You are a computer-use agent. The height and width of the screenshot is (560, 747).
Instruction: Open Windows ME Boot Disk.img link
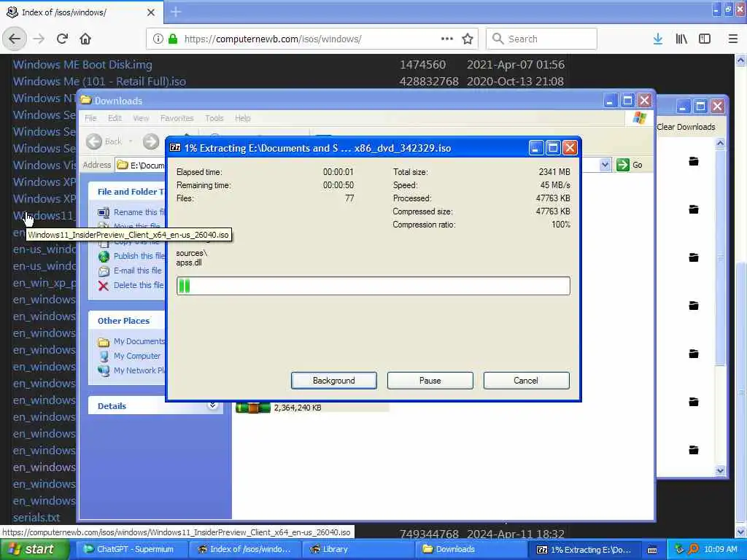click(82, 65)
